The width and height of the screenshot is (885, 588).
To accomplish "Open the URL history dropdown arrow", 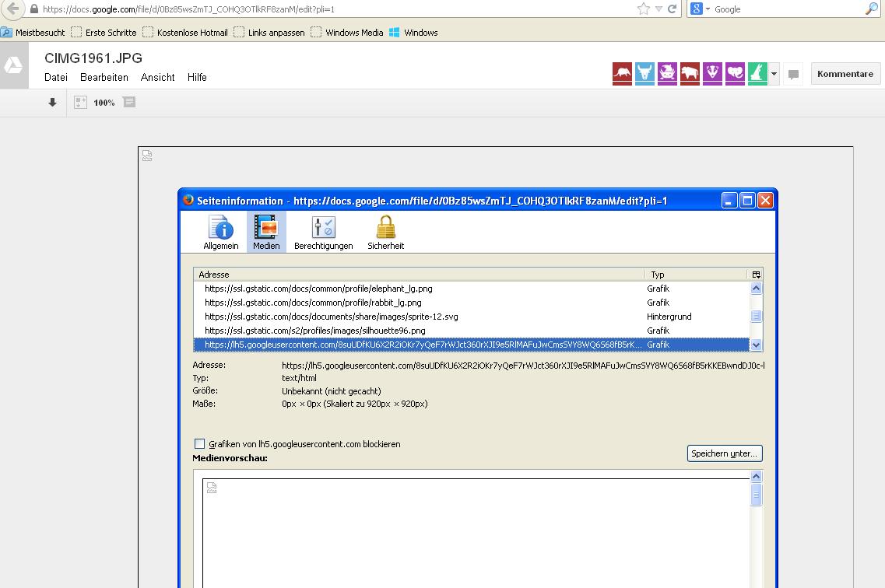I will tap(658, 9).
